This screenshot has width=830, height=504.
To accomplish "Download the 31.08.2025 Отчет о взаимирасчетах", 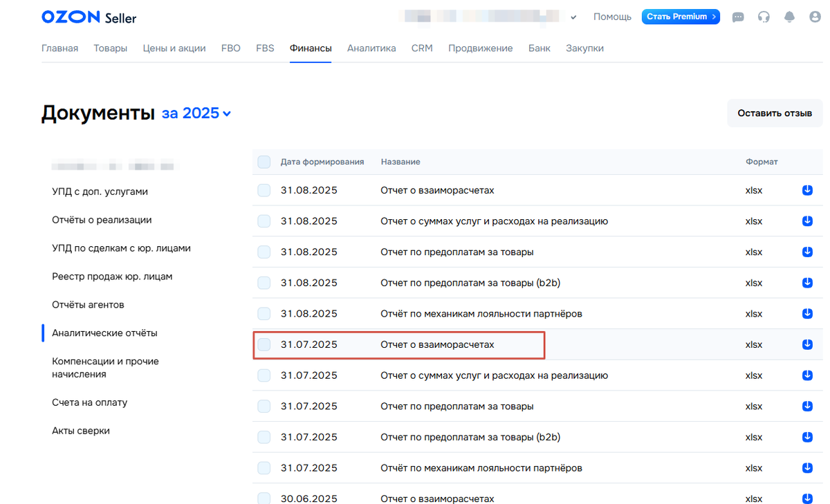I will coord(807,189).
